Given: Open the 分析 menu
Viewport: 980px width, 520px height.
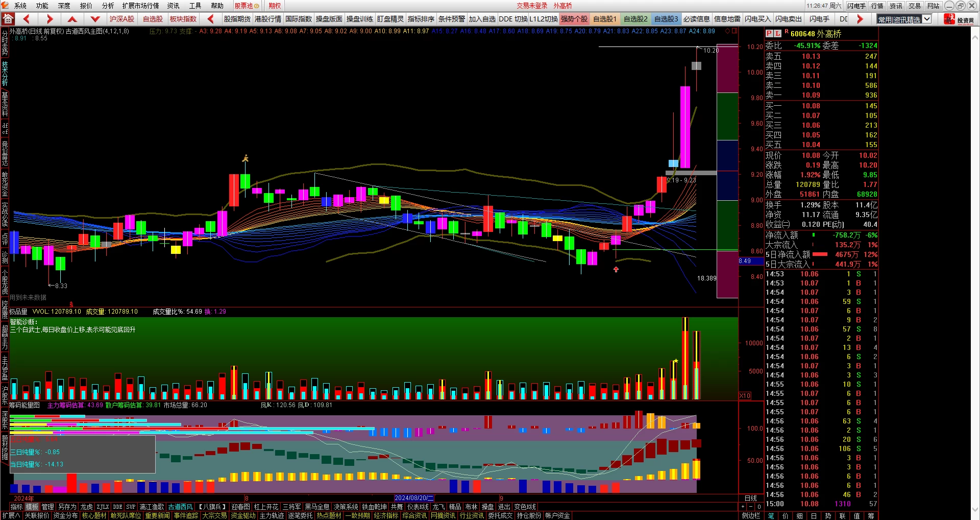Looking at the screenshot, I should click(108, 6).
